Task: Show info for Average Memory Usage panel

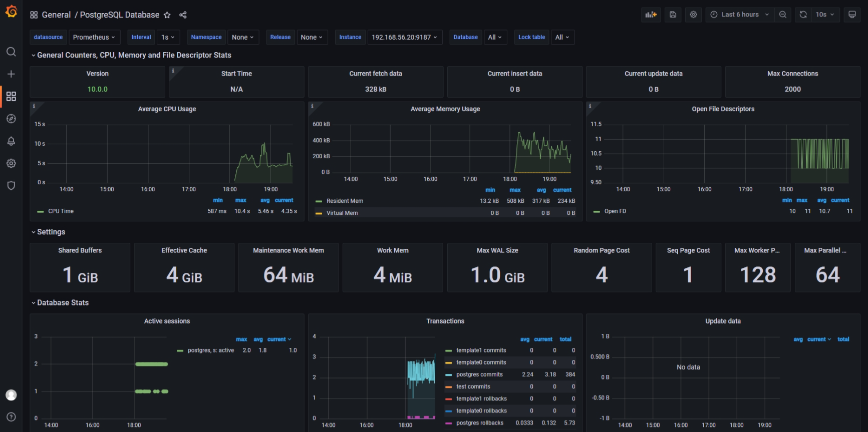Action: [x=312, y=106]
